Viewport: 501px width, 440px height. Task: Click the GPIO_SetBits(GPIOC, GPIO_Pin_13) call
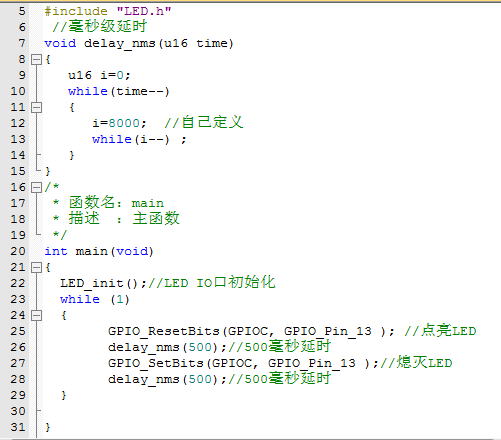(x=243, y=364)
